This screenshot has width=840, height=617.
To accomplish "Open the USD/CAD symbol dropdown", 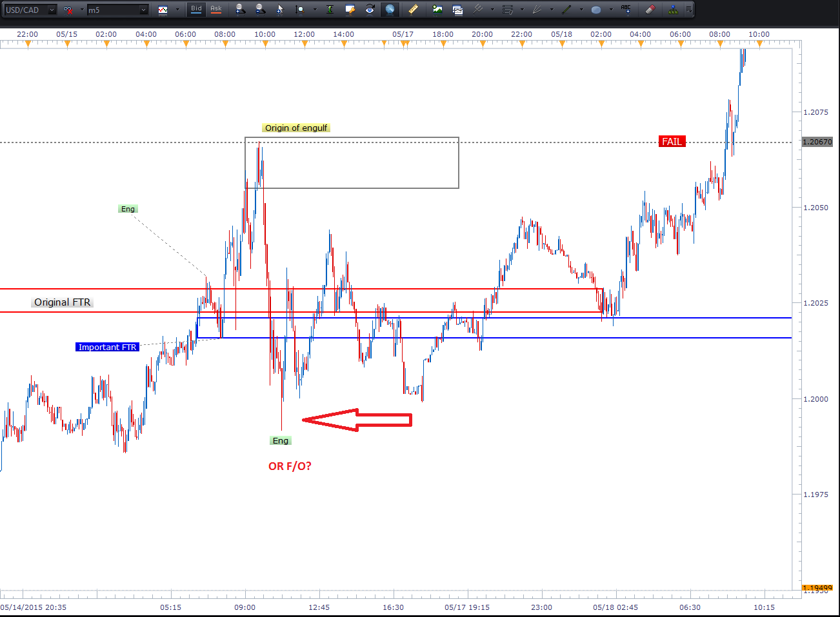I will tap(52, 10).
